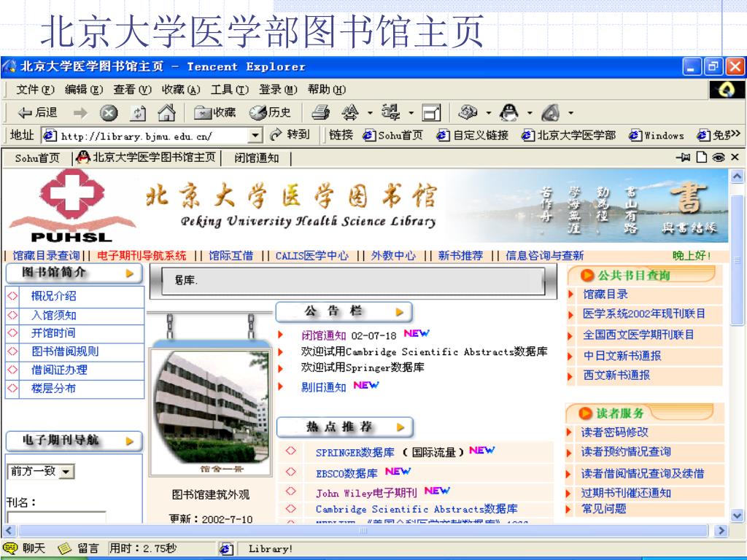Refresh the page icon
The image size is (747, 560).
(x=138, y=113)
